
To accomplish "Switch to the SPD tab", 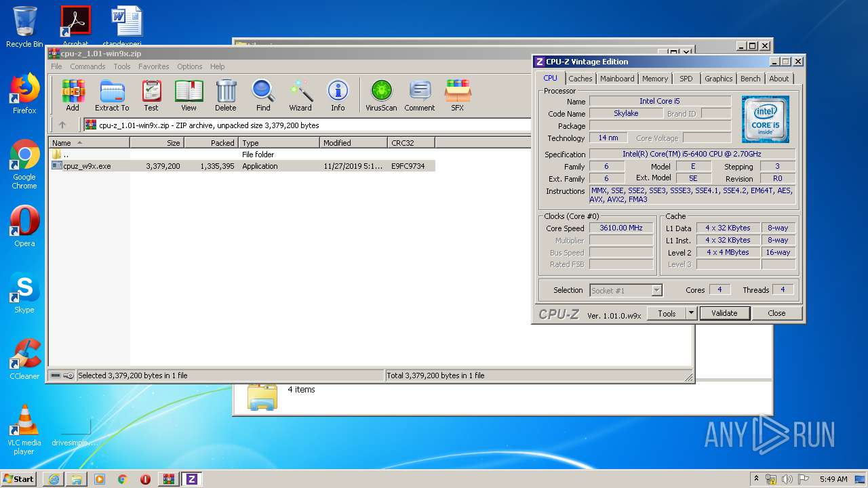I will (x=686, y=79).
